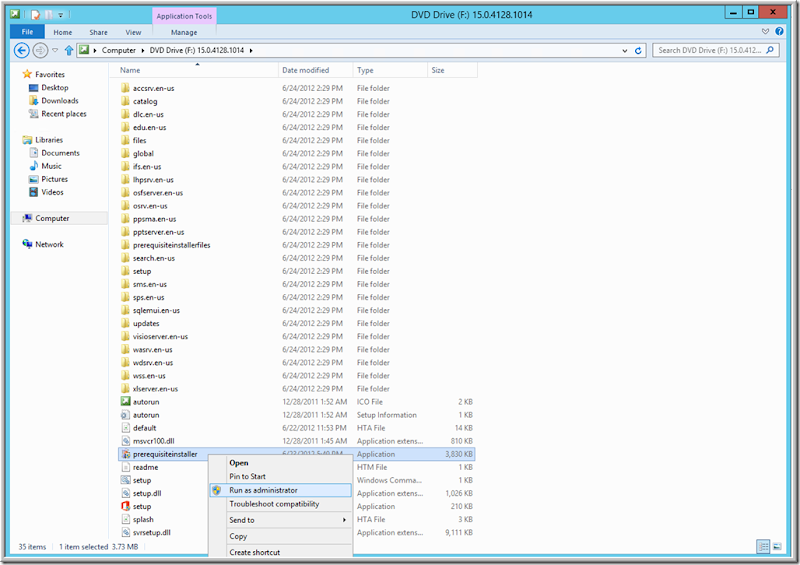This screenshot has width=800, height=565.
Task: Click the DVD Drive (F:) breadcrumb segment
Action: [x=196, y=51]
